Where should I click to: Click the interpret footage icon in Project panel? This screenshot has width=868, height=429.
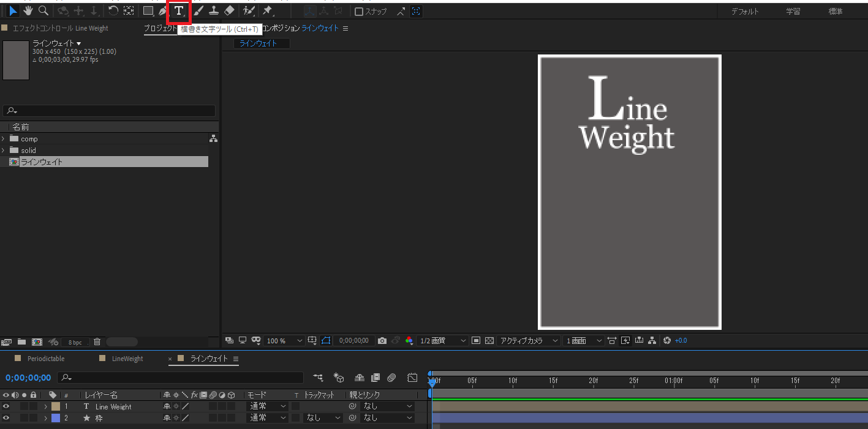point(7,341)
